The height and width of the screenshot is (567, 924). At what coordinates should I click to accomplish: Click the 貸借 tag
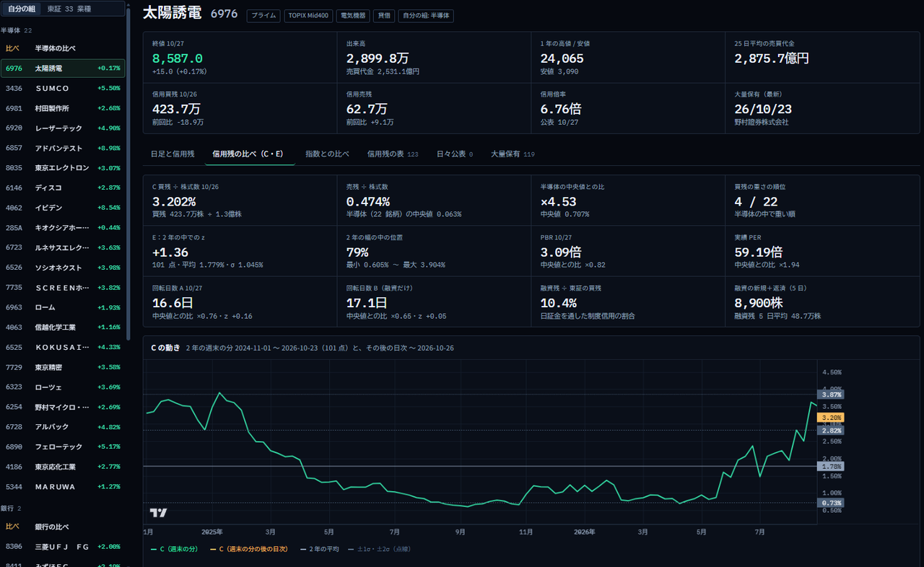click(x=385, y=15)
